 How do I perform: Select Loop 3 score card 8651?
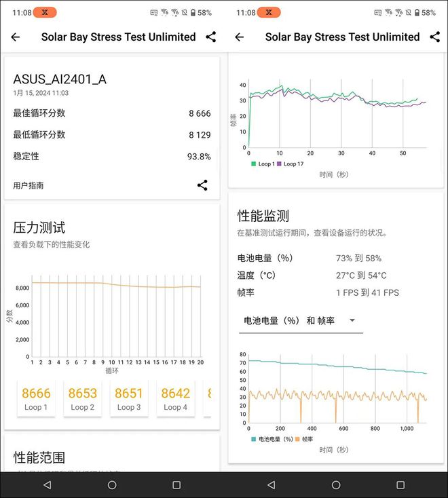[129, 398]
